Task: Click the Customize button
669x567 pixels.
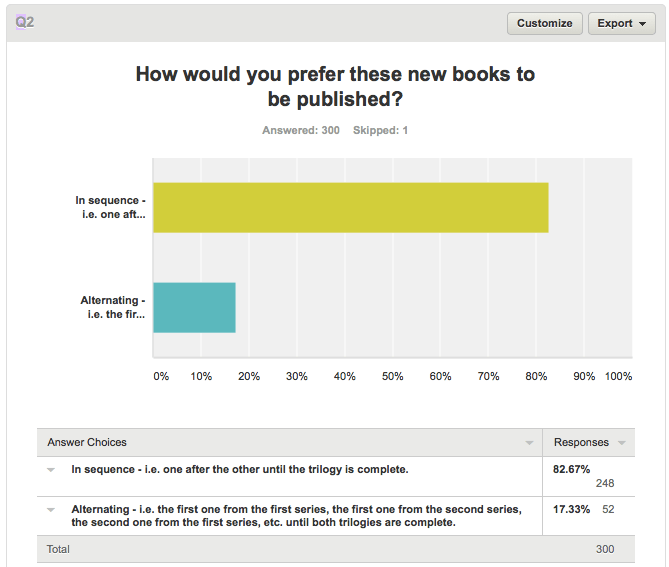Action: click(545, 23)
